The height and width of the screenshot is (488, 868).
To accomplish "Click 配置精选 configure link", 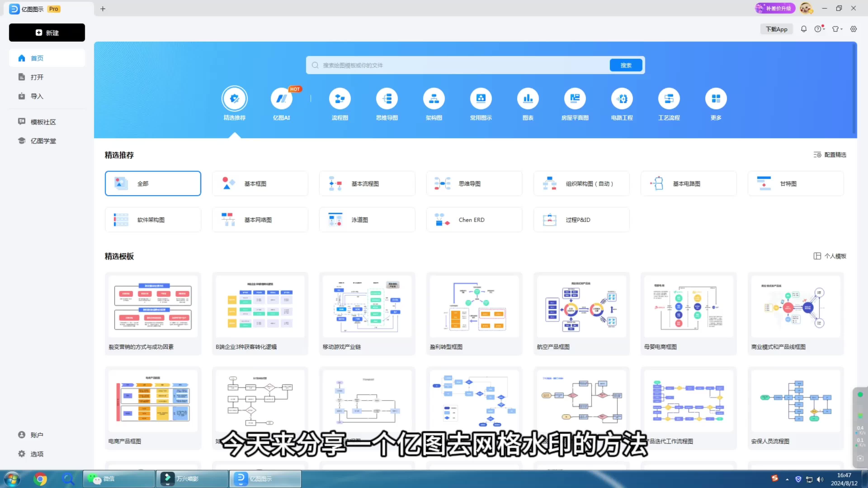I will 830,155.
